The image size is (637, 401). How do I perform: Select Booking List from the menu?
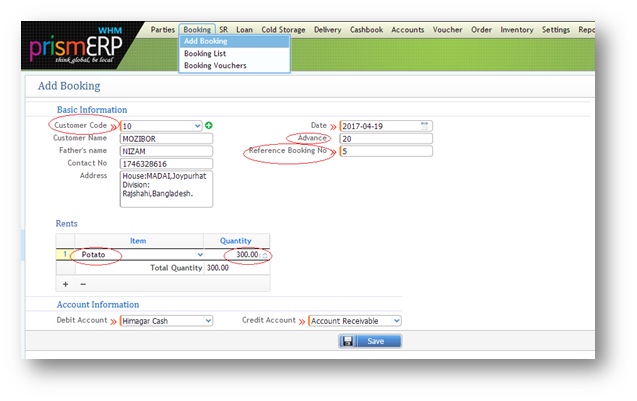[206, 53]
